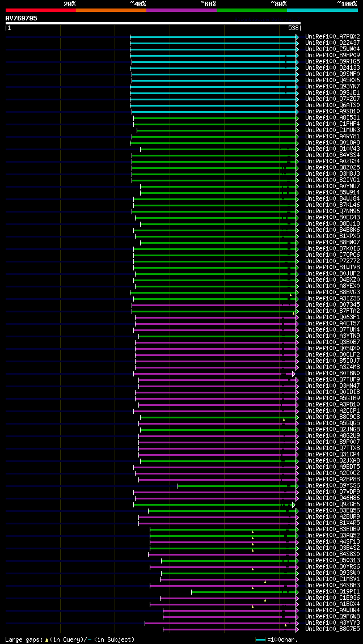
Task: Click UniRef100_C7QPC6 label
Action: tap(332, 255)
